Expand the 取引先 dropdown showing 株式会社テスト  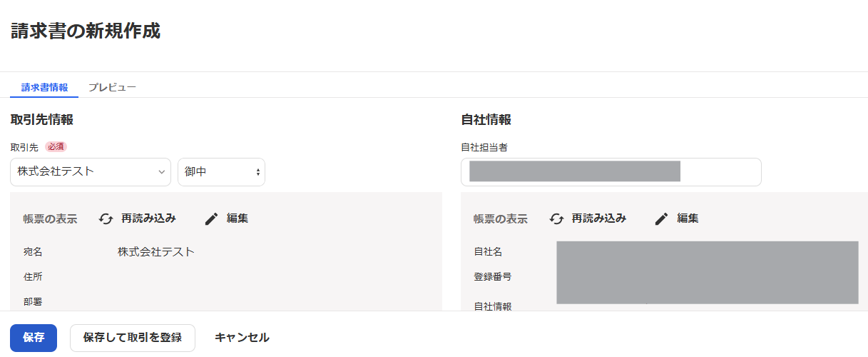(x=91, y=172)
